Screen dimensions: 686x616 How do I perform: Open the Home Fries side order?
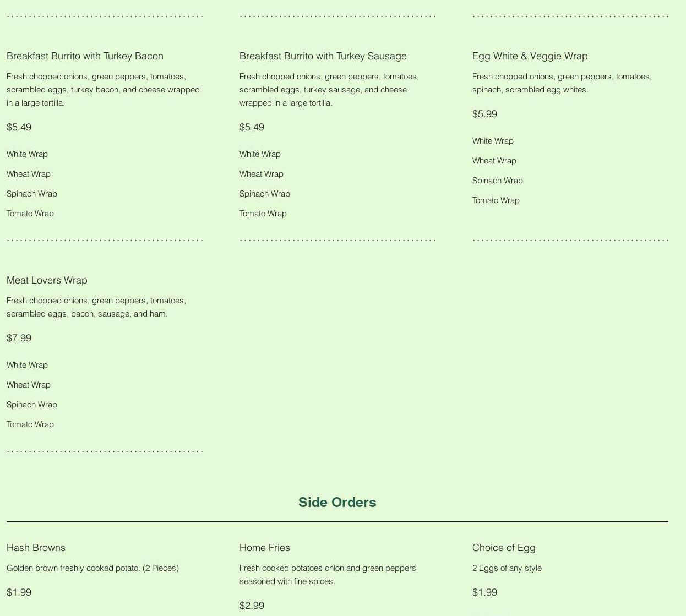click(264, 548)
